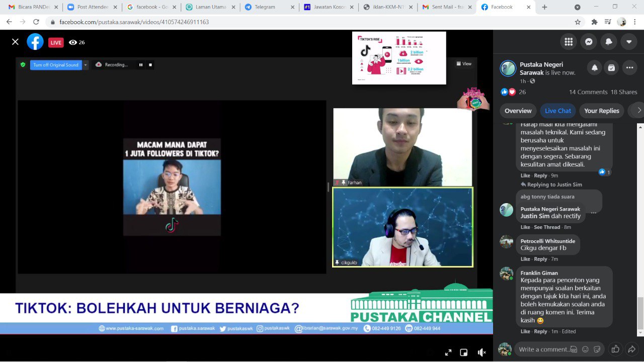Pause the Zoom recording
This screenshot has width=644, height=362.
click(x=141, y=65)
